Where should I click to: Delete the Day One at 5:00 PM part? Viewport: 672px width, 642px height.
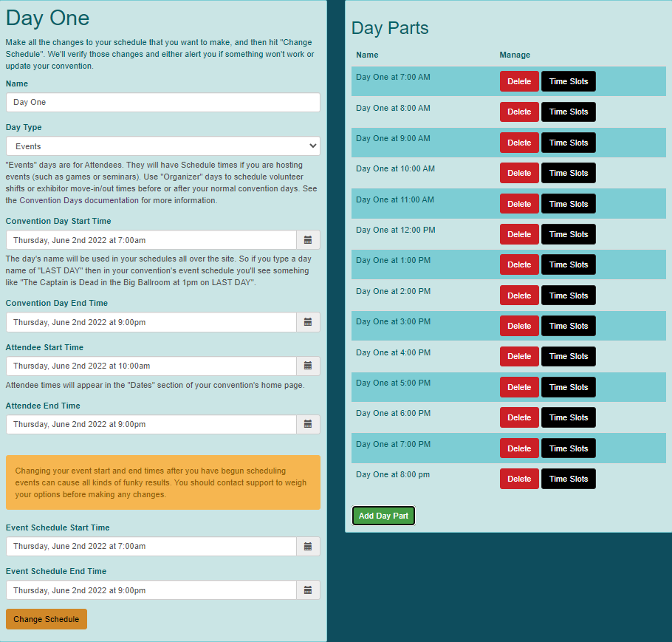click(x=519, y=387)
